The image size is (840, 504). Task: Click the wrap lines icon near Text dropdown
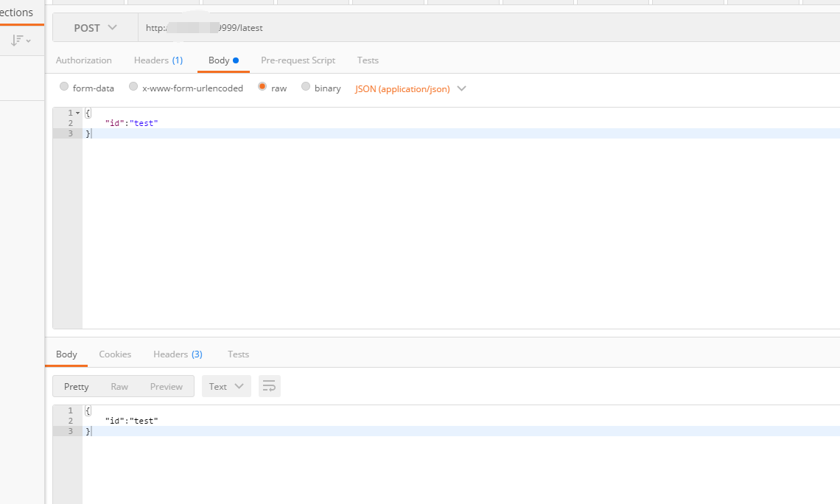[269, 385]
